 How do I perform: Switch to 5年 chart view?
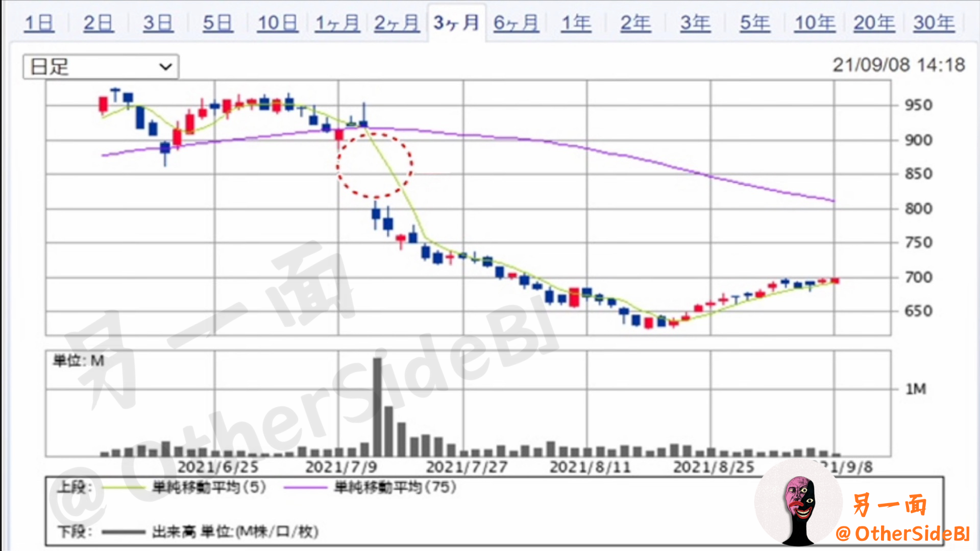point(755,23)
